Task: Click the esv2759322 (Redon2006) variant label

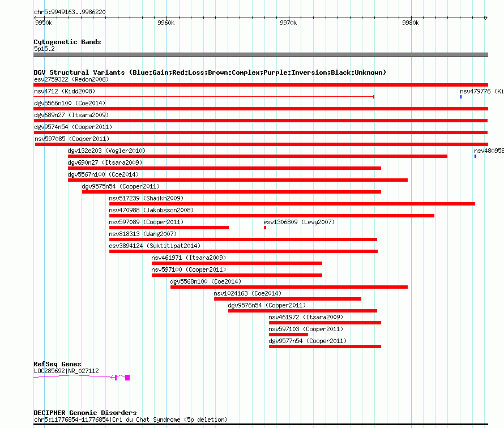Action: (x=71, y=79)
